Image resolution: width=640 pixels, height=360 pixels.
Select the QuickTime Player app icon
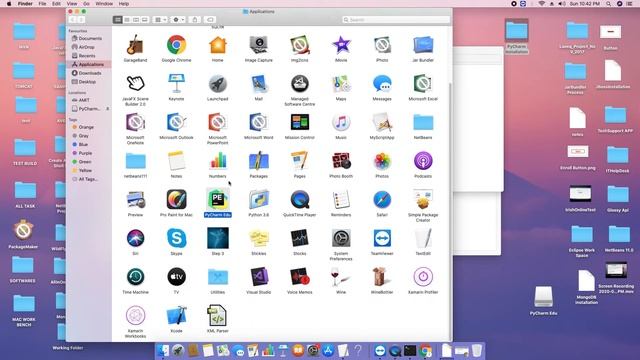[300, 200]
